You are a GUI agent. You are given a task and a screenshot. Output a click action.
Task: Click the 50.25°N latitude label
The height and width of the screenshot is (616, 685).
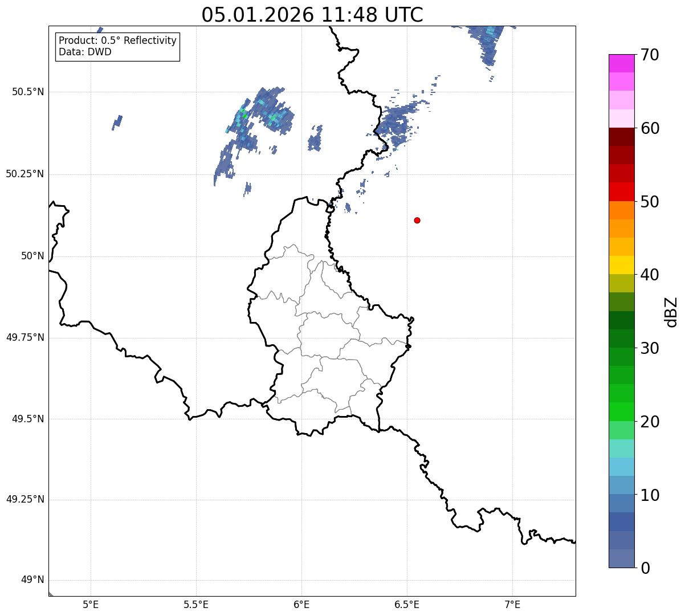[25, 174]
